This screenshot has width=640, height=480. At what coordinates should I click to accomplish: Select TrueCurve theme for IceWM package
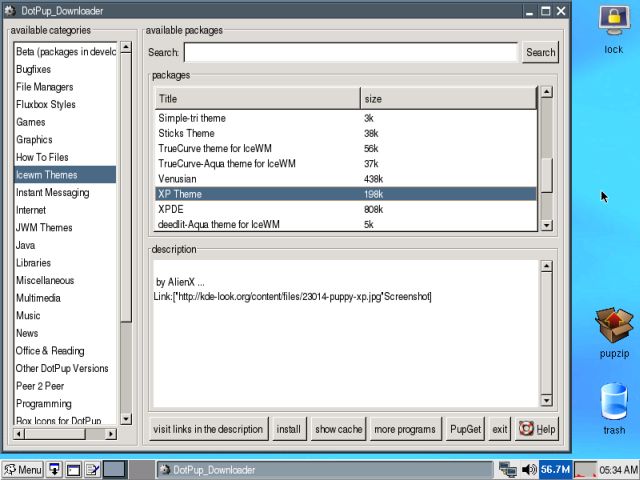click(x=346, y=148)
